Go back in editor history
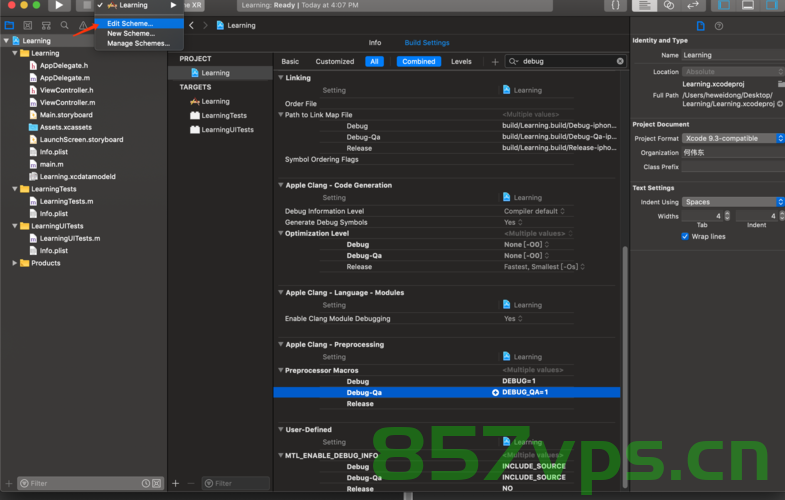Screen dimensions: 785x500 pos(191,25)
